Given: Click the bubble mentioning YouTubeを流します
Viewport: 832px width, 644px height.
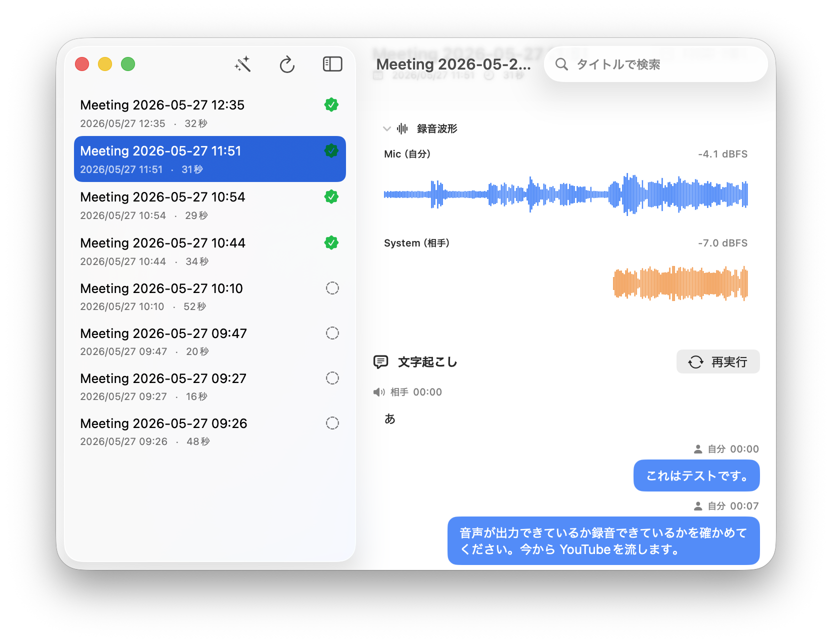Looking at the screenshot, I should [x=603, y=541].
